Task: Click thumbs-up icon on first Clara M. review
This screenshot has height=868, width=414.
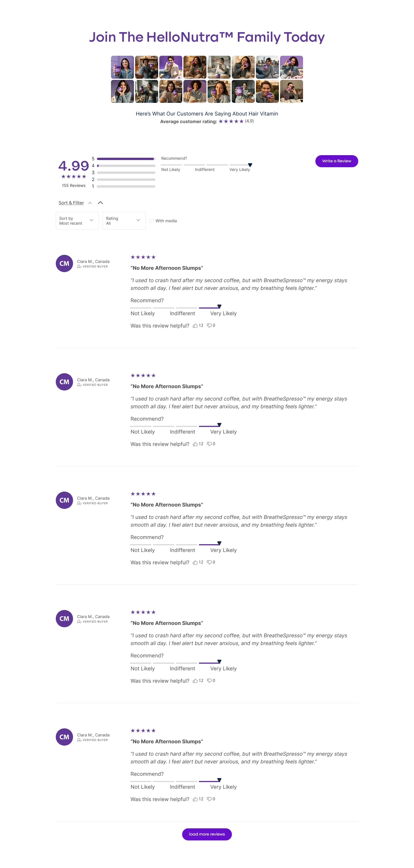Action: (195, 326)
